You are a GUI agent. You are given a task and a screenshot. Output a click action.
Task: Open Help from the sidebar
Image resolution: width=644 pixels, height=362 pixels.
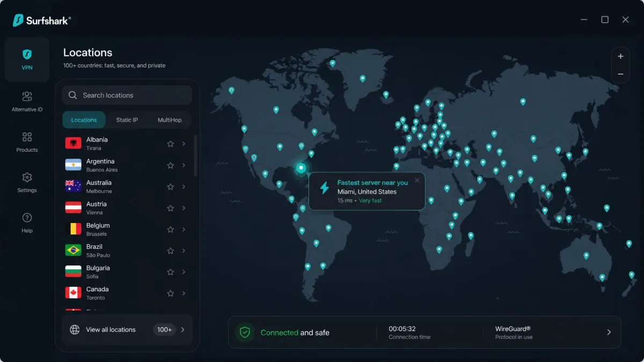coord(27,223)
